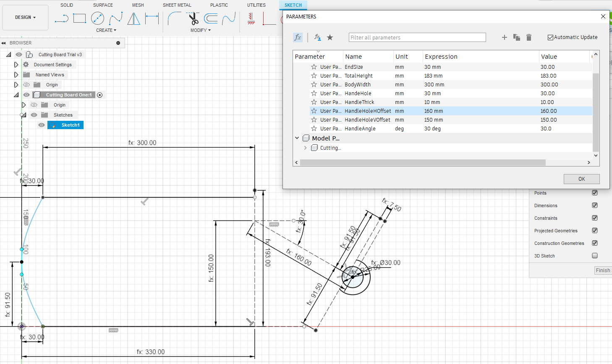Screen dimensions: 612x364
Task: Switch to the MESH tab
Action: click(138, 5)
